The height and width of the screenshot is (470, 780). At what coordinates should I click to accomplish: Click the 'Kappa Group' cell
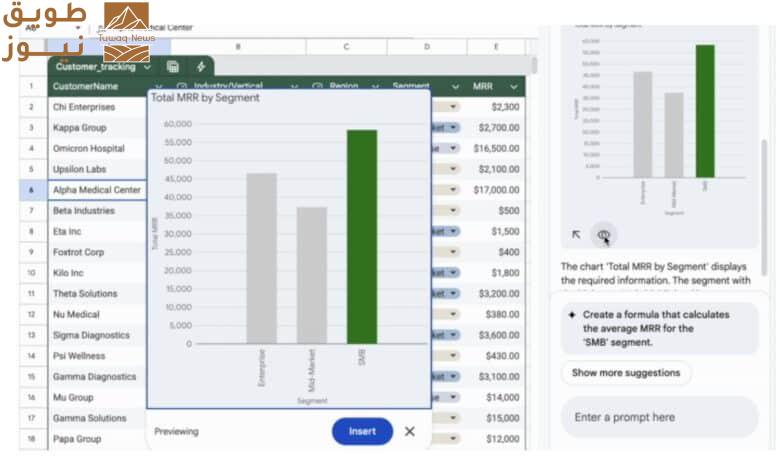[98, 128]
